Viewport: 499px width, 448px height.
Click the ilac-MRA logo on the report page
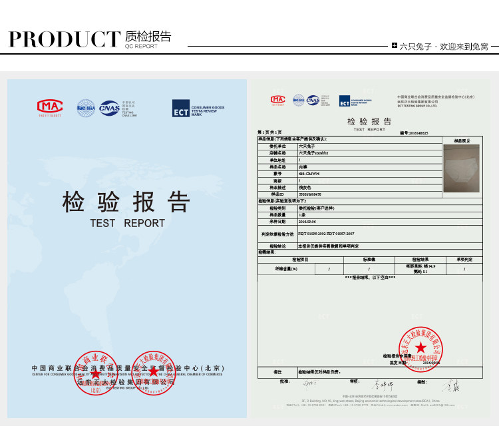click(299, 101)
